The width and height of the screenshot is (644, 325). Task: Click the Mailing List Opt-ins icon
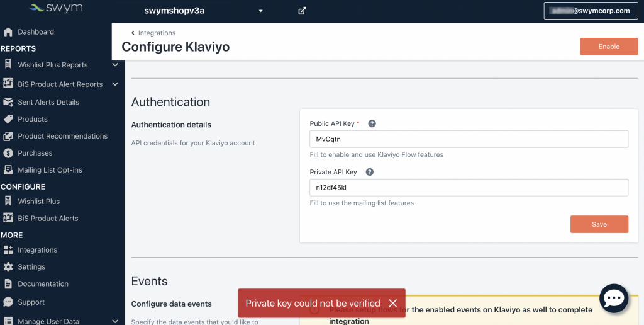pyautogui.click(x=8, y=170)
